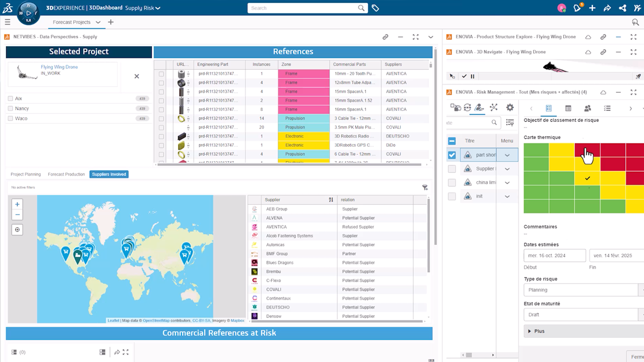Open risk settings gear icon

pos(510,108)
